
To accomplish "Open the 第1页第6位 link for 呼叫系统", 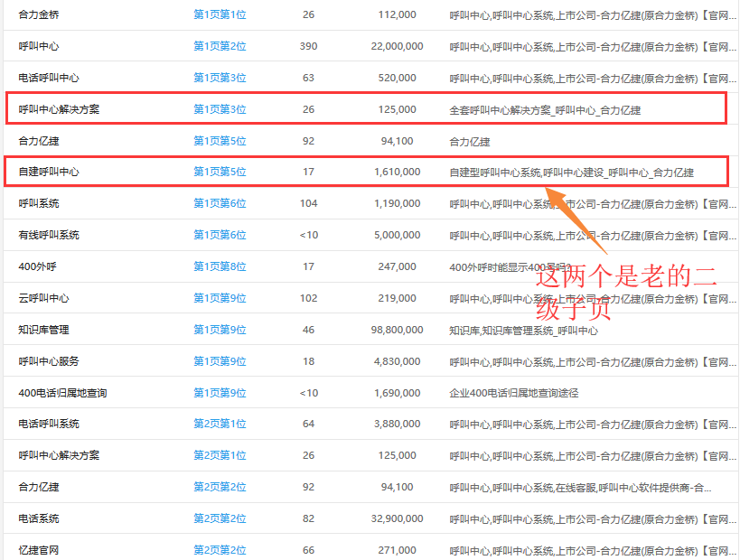I will pos(220,203).
